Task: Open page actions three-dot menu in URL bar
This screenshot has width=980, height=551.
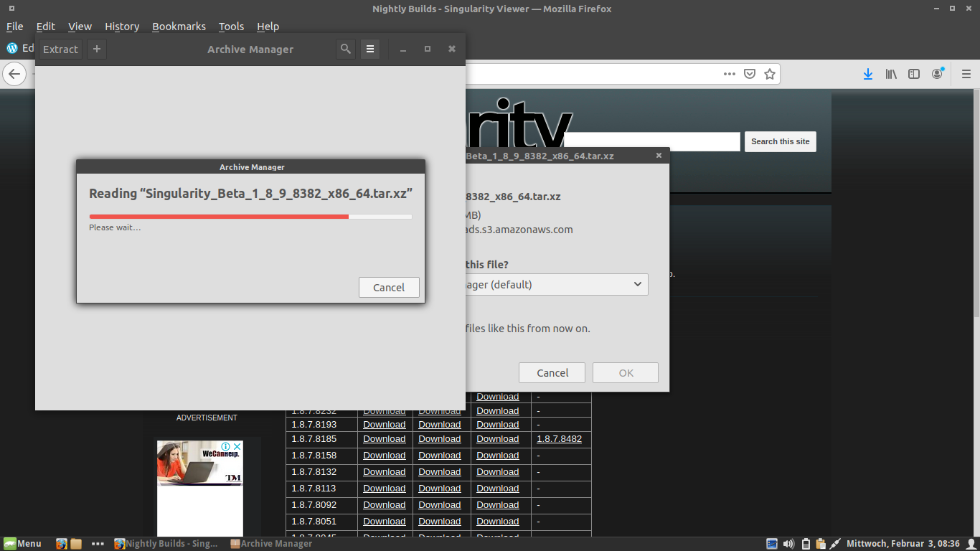Action: pyautogui.click(x=729, y=74)
